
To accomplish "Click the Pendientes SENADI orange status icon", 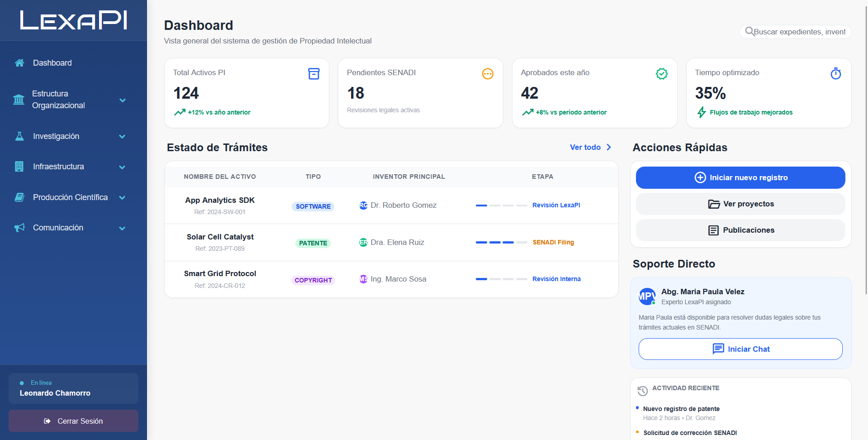I will coord(487,73).
